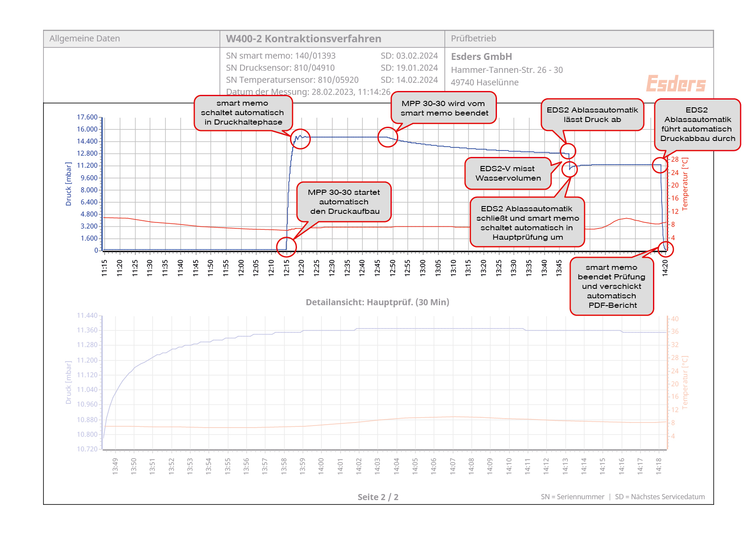This screenshot has height=535, width=756.
Task: Click the 'Allgemeine Daten' header
Action: [x=84, y=38]
